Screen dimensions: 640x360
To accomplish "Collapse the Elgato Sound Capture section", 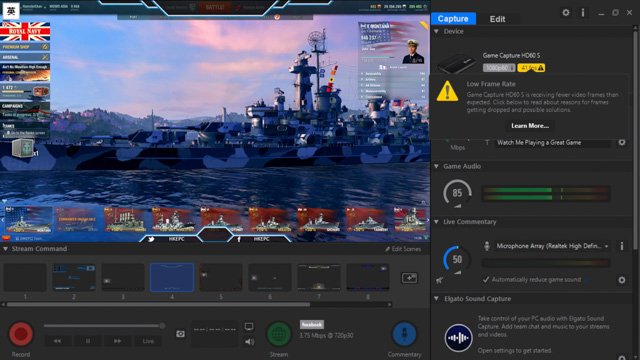I will coord(436,299).
